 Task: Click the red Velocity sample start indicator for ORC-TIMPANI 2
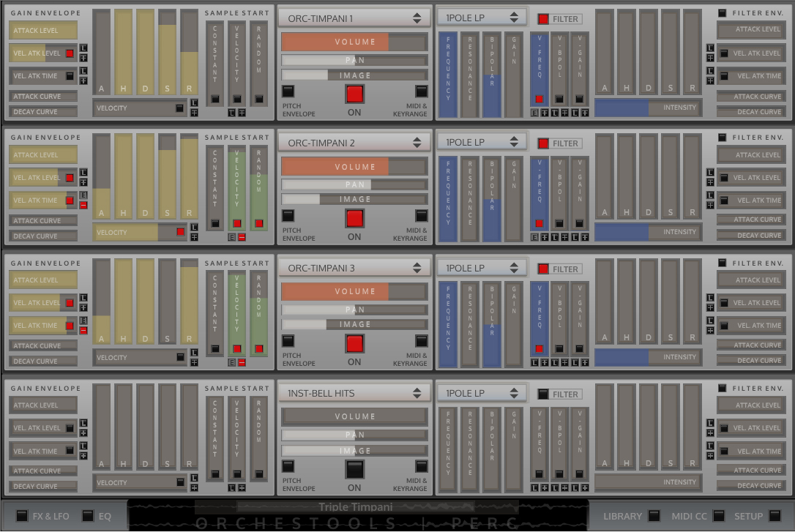tap(236, 223)
